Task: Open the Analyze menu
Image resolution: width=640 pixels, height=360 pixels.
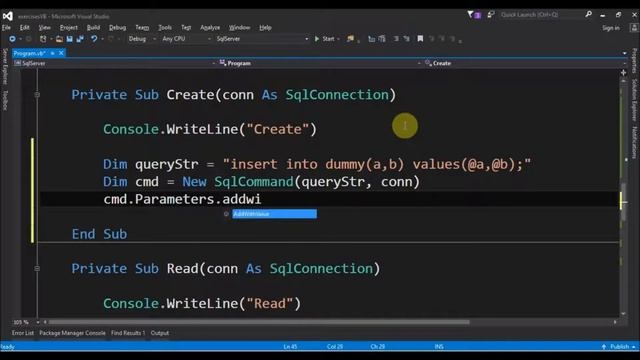Action: [210, 28]
